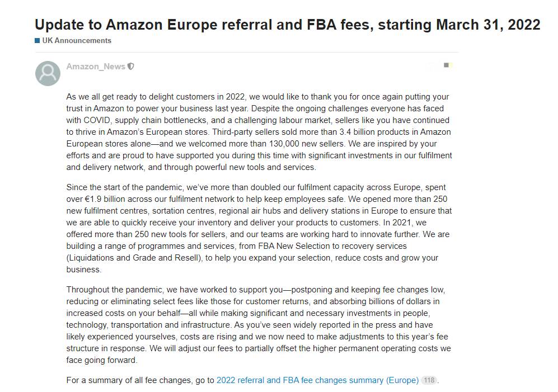Open 2022 referral and FBA fee changes summary link

[x=317, y=380]
